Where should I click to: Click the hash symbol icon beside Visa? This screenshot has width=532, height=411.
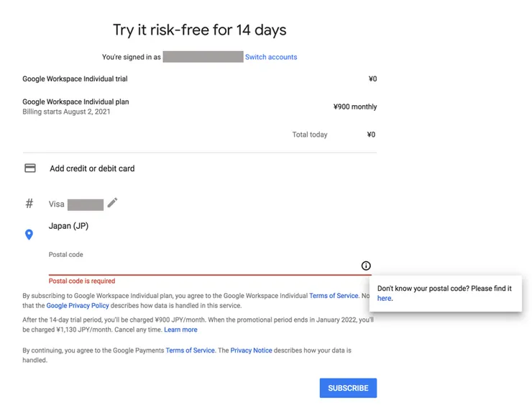coord(29,204)
